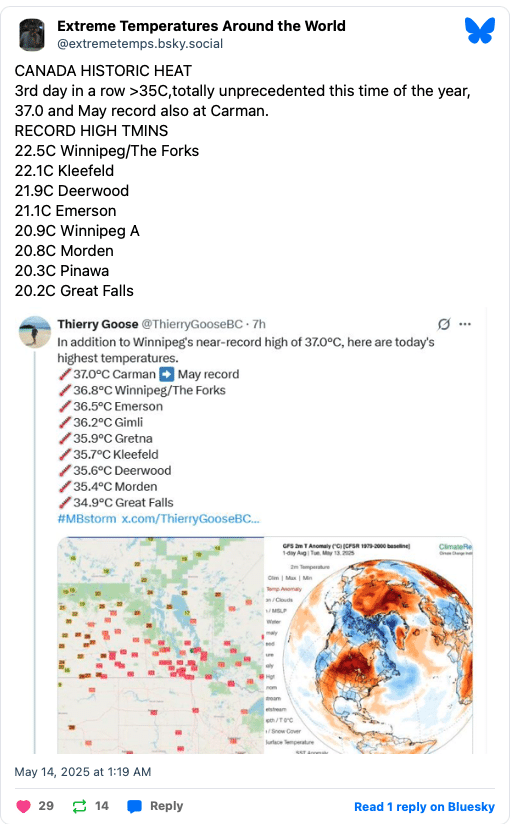Viewport: 514px width, 830px height.
Task: Click the blue Reply speech bubble icon
Action: (x=134, y=806)
